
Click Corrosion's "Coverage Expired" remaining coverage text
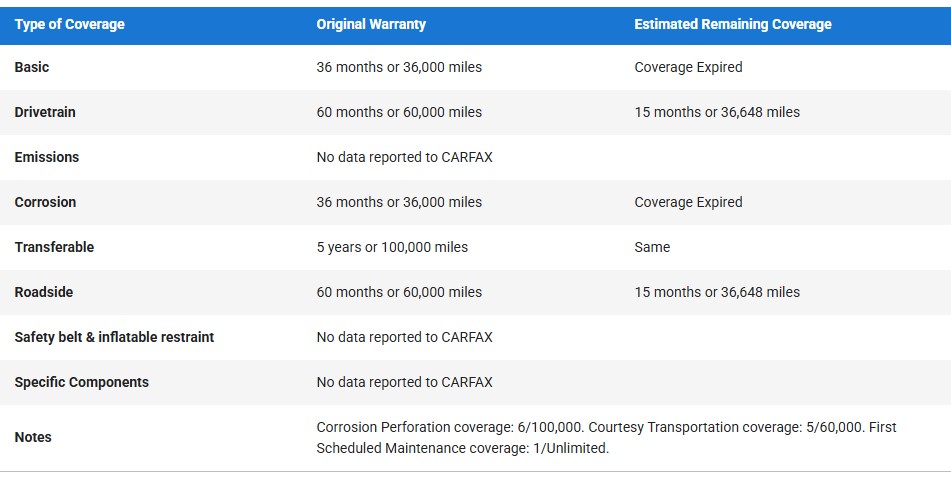point(688,202)
